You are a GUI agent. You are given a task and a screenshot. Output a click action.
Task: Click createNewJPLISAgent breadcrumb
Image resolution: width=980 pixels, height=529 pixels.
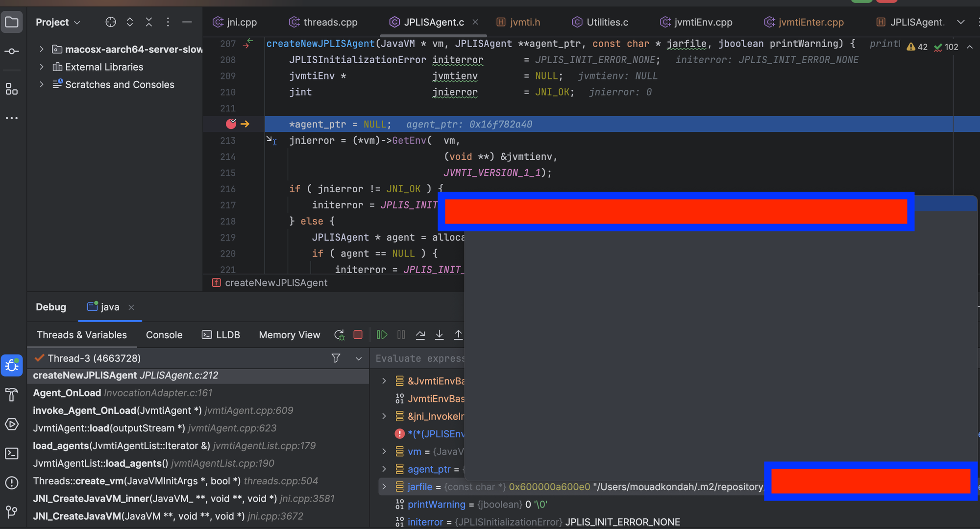pyautogui.click(x=276, y=283)
